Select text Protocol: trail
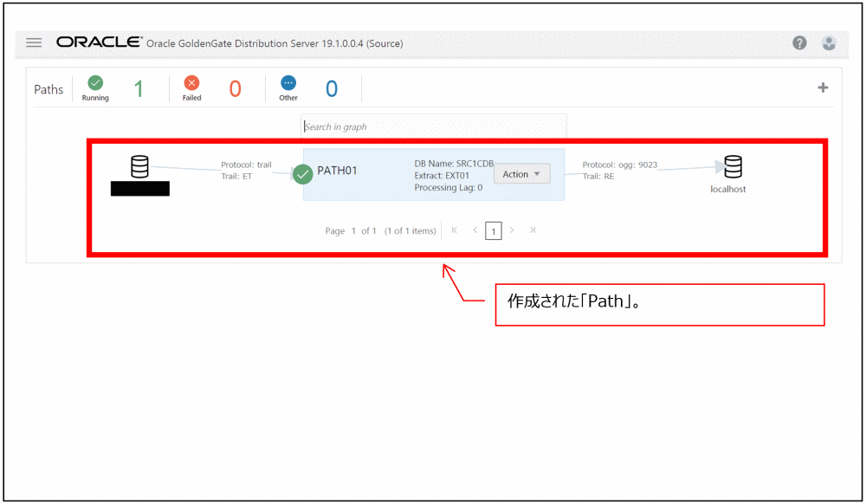The image size is (866, 504). point(246,165)
